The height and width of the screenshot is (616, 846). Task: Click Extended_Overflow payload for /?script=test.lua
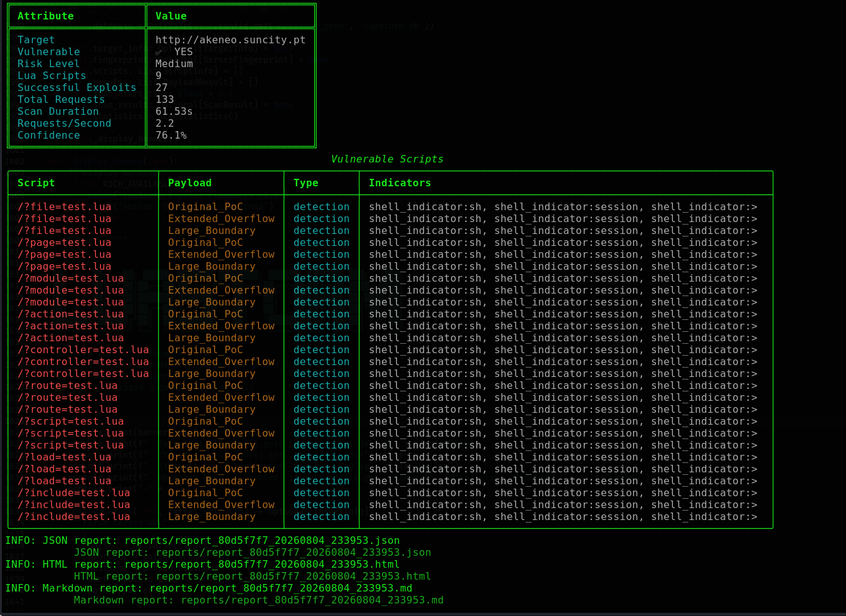tap(221, 433)
